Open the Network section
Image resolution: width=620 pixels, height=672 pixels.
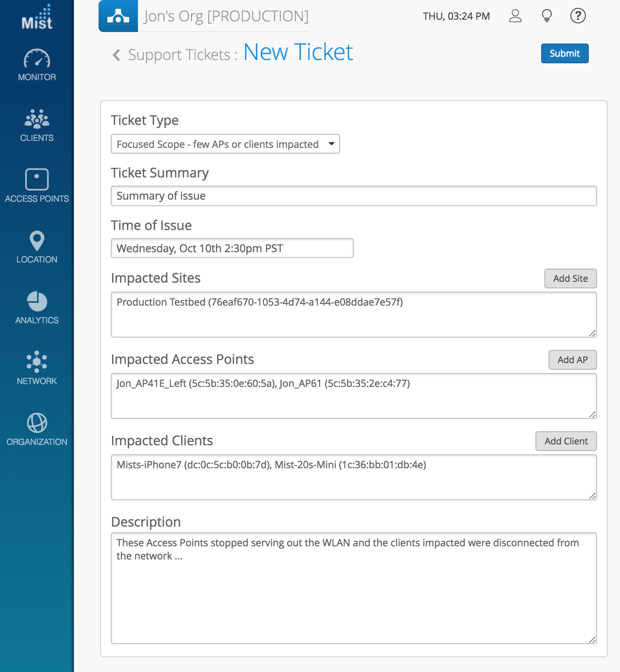pyautogui.click(x=37, y=362)
